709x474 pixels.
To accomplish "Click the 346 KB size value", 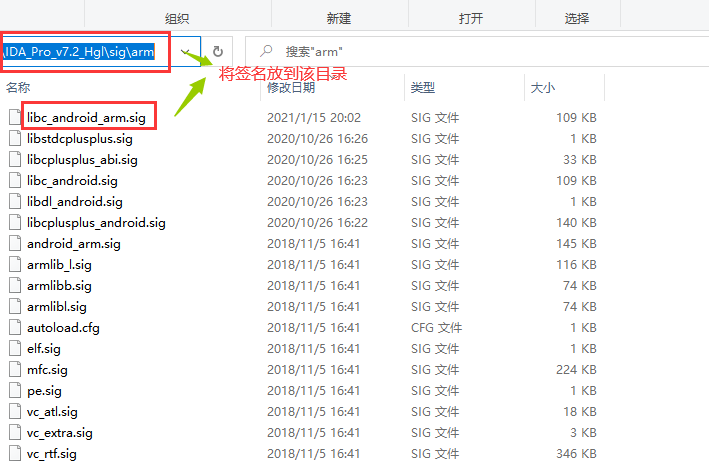I will click(576, 454).
